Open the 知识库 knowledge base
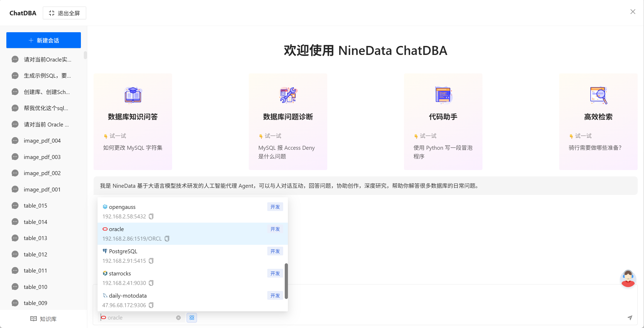The height and width of the screenshot is (328, 644). [x=44, y=319]
